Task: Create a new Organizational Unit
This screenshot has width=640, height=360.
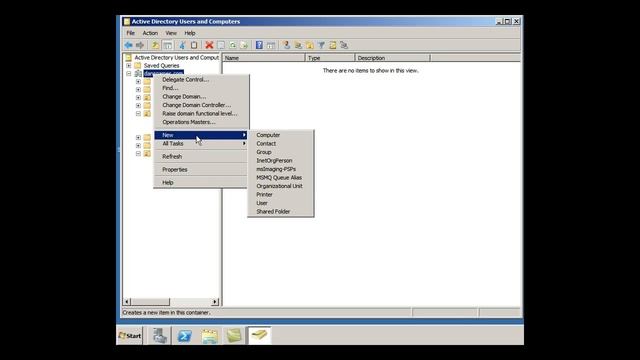Action: [281, 186]
